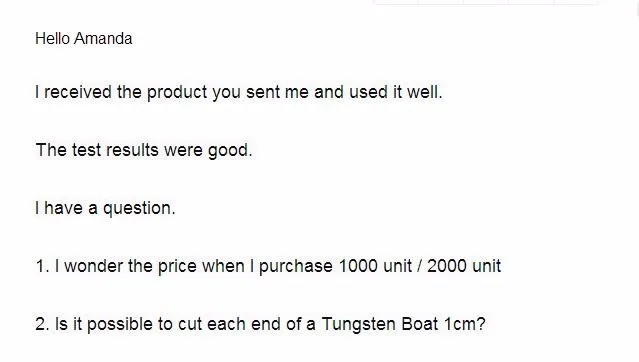The width and height of the screenshot is (639, 362).
Task: Click the word 'Amanda' in the greeting
Action: click(x=103, y=39)
